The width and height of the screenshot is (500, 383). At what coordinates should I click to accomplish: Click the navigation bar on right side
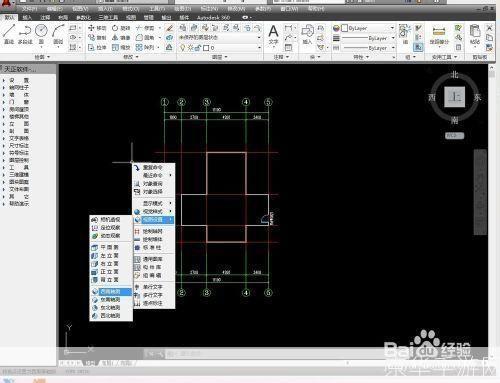[x=480, y=192]
